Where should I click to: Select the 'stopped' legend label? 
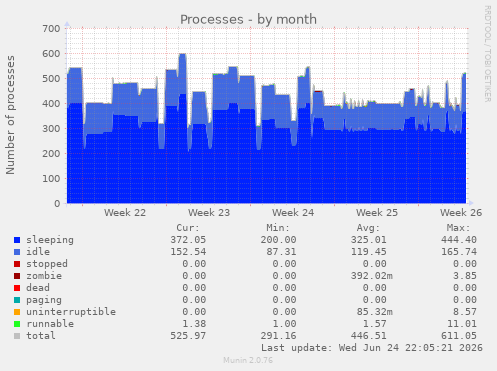(x=47, y=264)
